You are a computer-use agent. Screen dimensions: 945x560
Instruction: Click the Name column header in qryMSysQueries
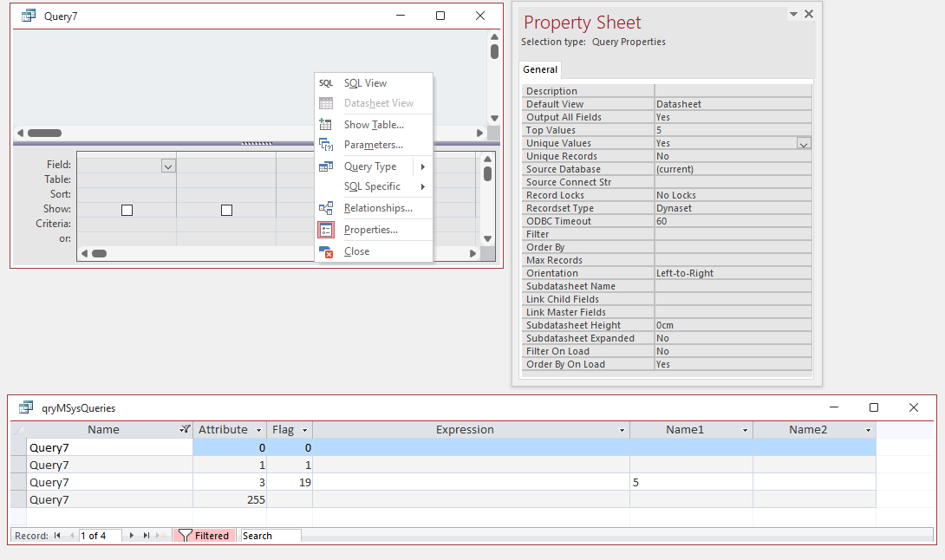tap(103, 430)
